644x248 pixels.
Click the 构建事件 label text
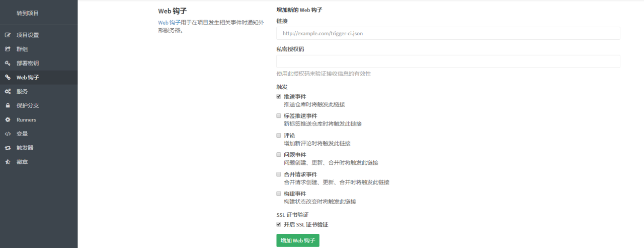tap(295, 194)
